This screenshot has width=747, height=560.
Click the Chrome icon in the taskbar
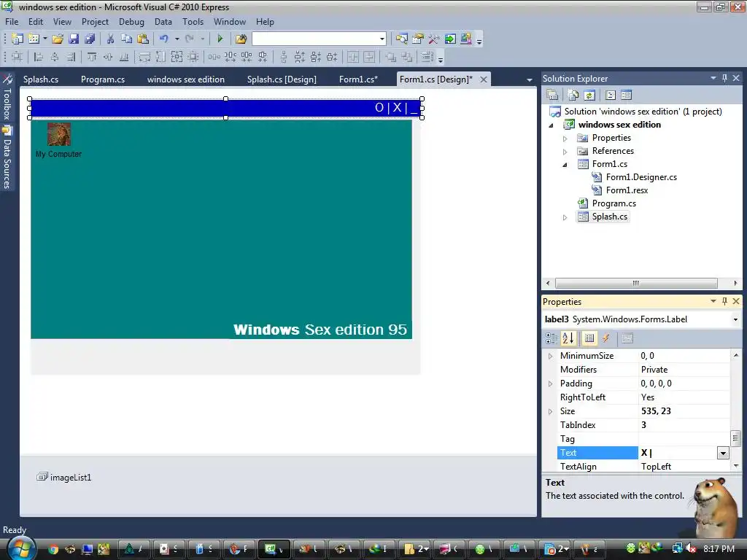(53, 549)
